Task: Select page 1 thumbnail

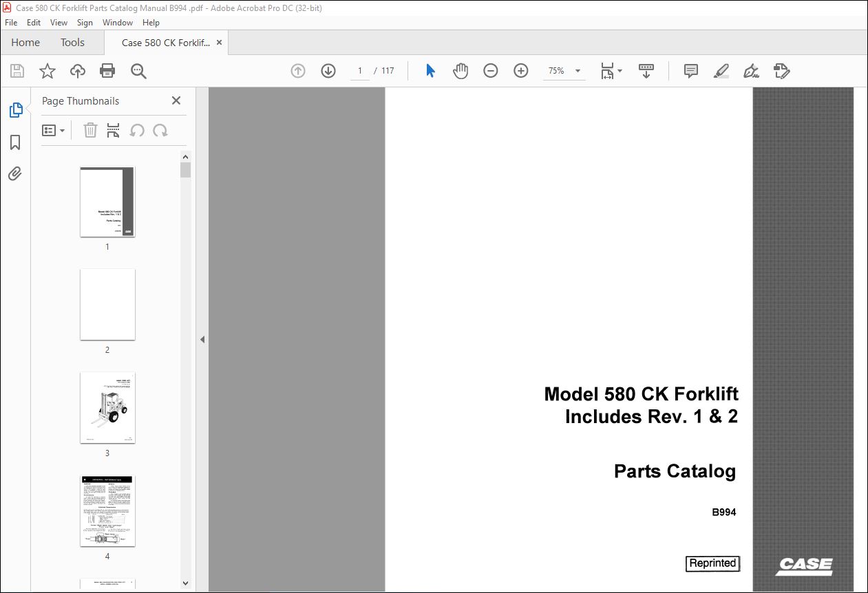Action: pyautogui.click(x=107, y=202)
